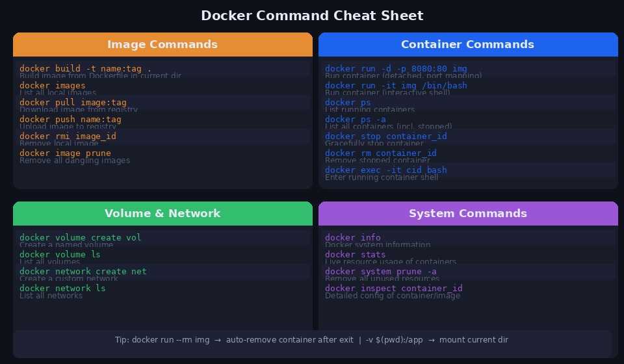The height and width of the screenshot is (364, 624).
Task: Click the 'docker pull image:tag' command
Action: tap(73, 103)
